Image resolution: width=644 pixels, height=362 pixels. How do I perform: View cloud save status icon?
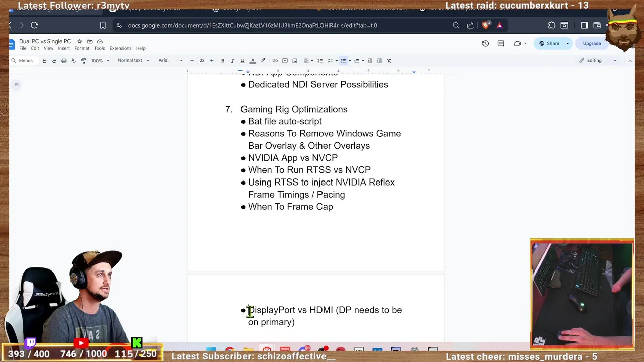coord(100,41)
